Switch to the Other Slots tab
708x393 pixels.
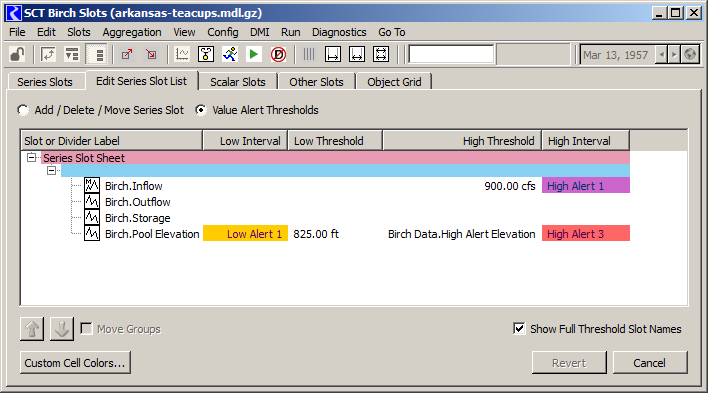(x=317, y=82)
